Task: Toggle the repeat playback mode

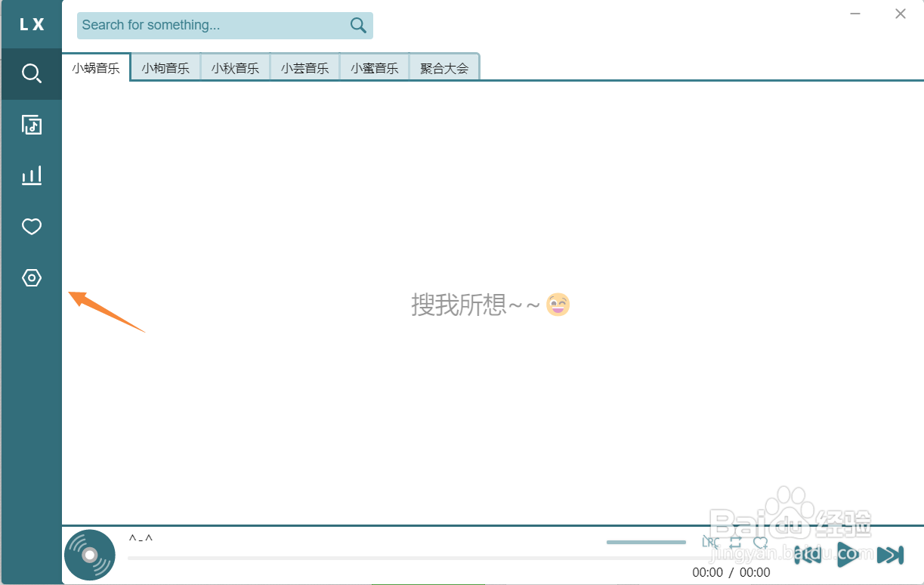Action: tap(735, 542)
